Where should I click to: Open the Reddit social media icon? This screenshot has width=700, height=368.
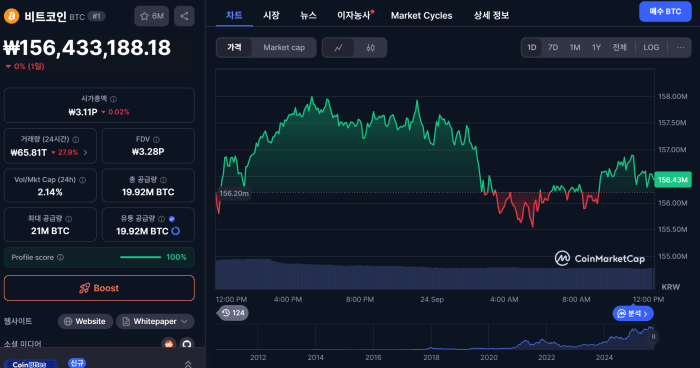pos(169,344)
